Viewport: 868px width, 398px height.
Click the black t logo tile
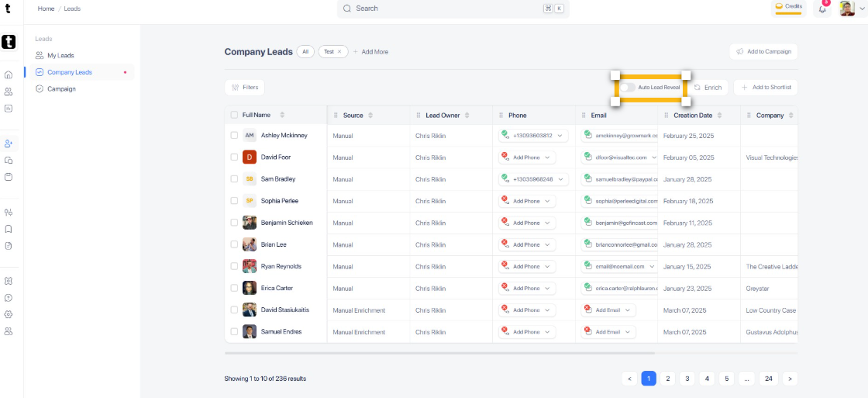tap(9, 42)
